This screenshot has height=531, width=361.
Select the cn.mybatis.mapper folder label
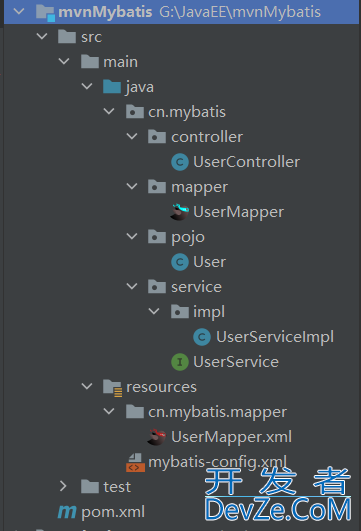point(217,412)
